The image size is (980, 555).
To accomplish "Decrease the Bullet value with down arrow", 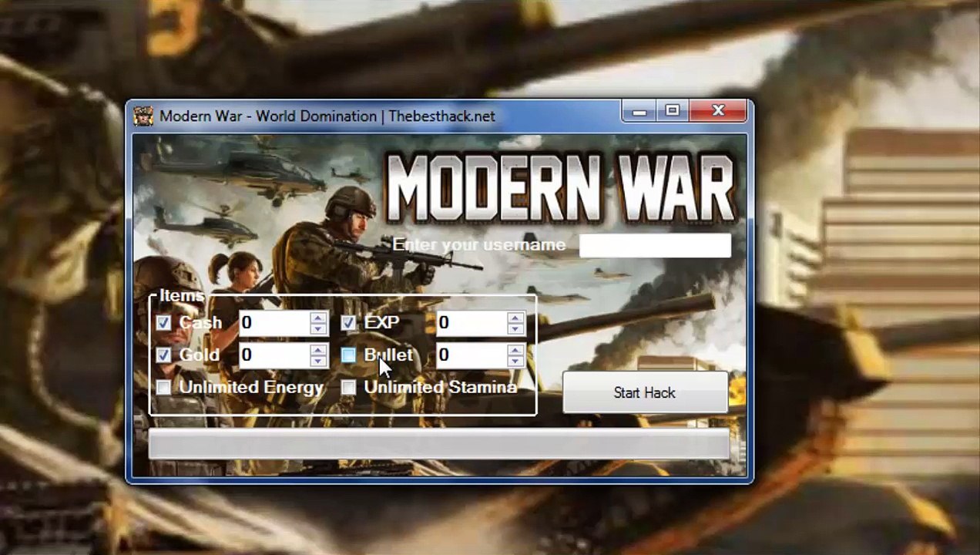I will [515, 360].
